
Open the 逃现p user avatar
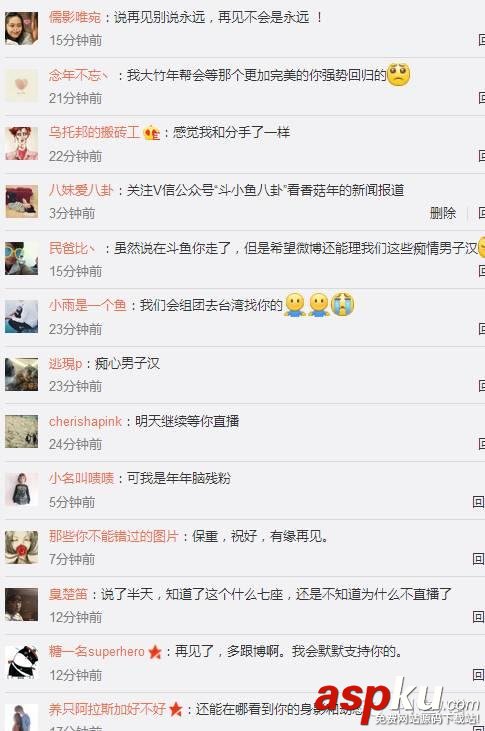(x=21, y=374)
